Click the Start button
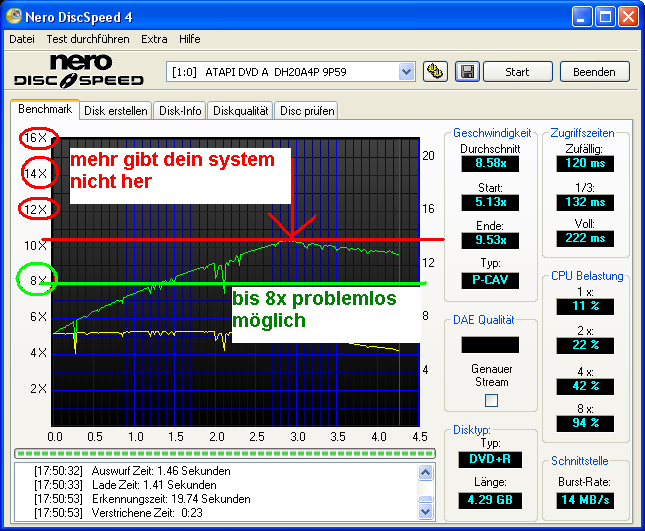Viewport: 645px width, 531px height. click(x=517, y=72)
